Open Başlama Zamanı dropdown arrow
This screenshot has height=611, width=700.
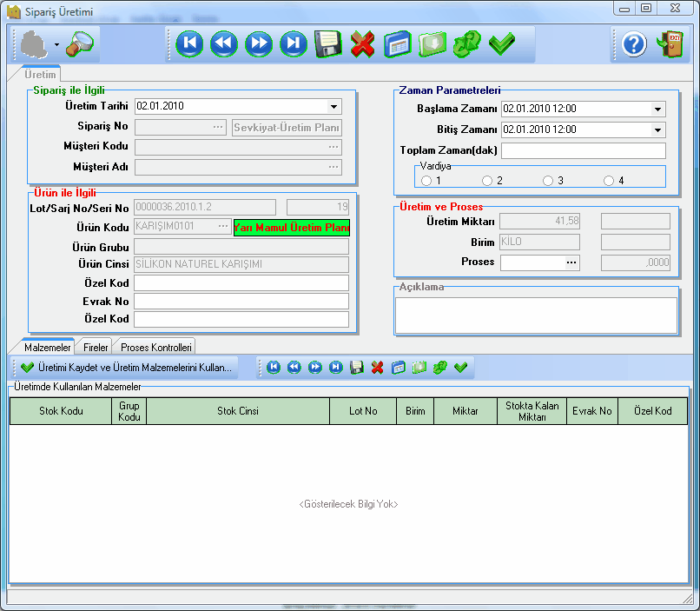click(x=657, y=109)
